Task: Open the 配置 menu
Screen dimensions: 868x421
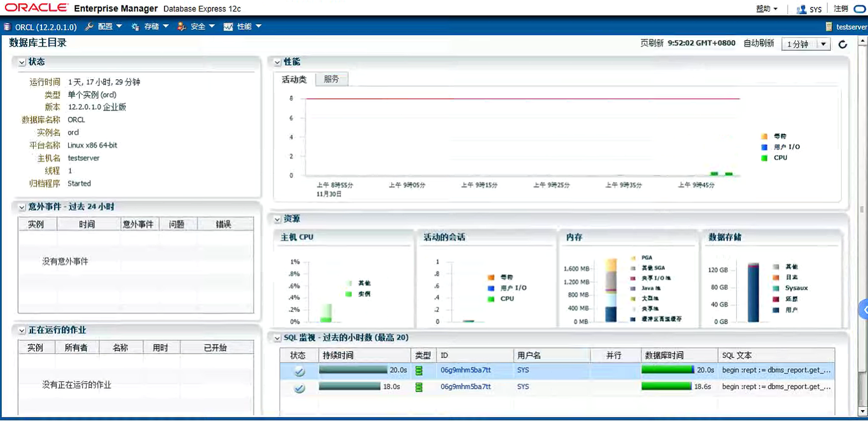Action: [x=109, y=27]
